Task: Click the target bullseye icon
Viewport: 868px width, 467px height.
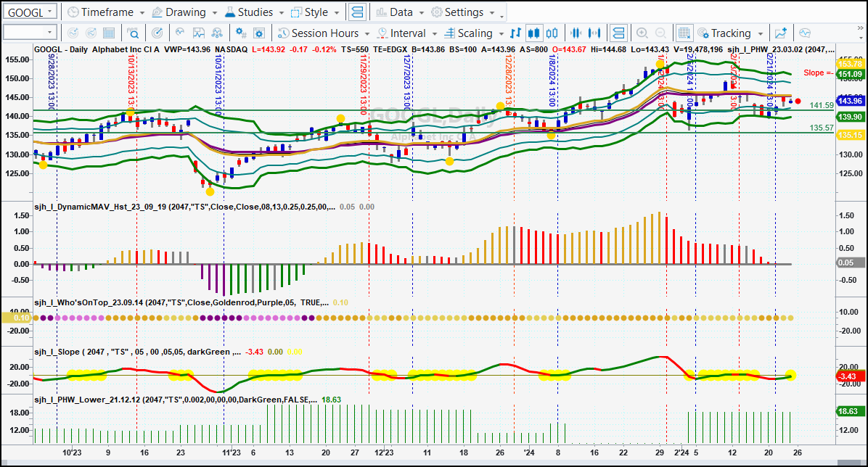Action: [x=157, y=33]
